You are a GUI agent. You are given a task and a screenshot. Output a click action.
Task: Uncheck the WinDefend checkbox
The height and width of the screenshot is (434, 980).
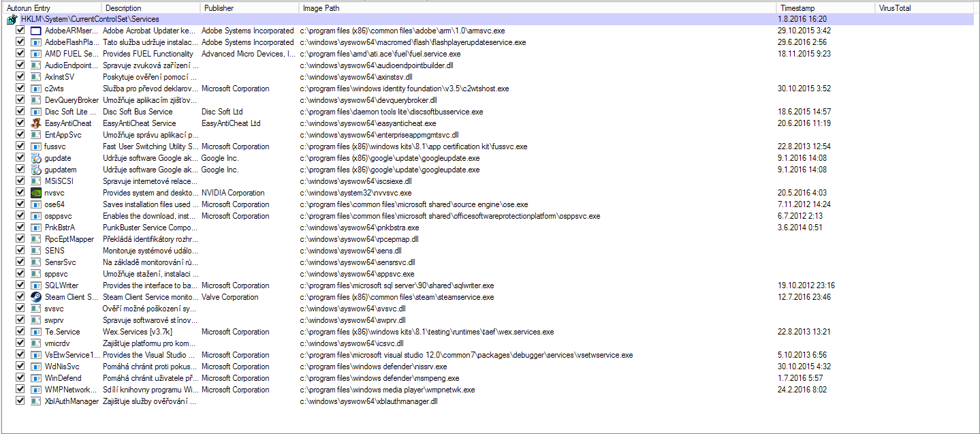(x=20, y=378)
